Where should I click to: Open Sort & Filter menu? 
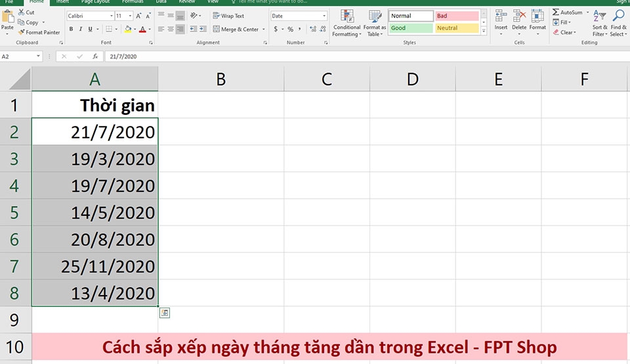point(599,24)
